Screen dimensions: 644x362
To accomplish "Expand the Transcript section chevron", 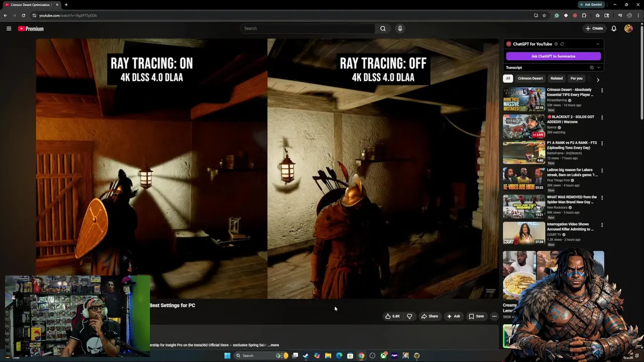I will 598,67.
